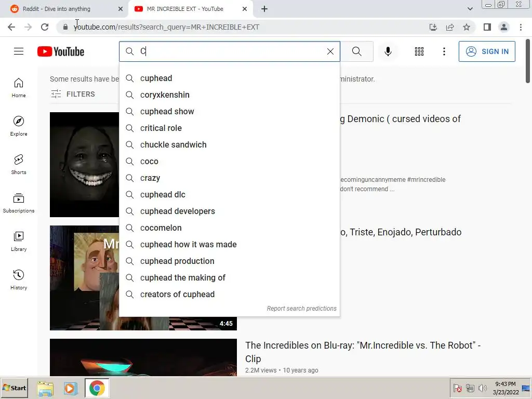The image size is (532, 399).
Task: Select the 'cuphead' suggestion
Action: click(229, 78)
